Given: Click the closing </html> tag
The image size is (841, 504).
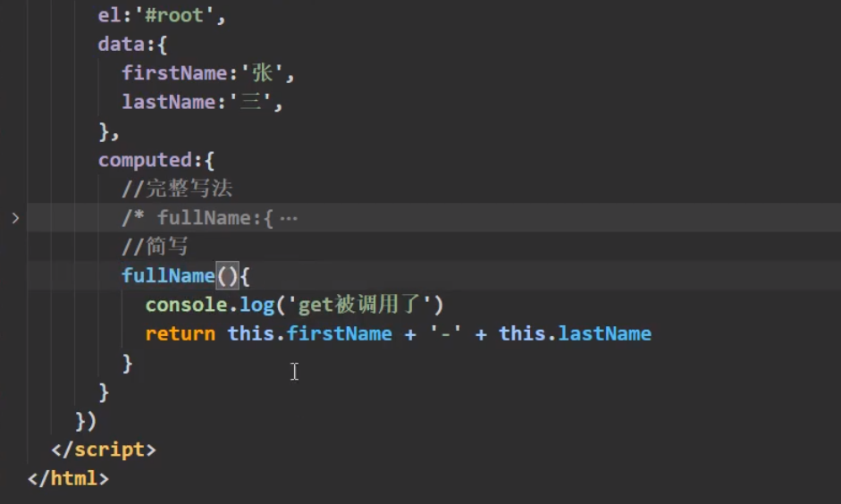Looking at the screenshot, I should pyautogui.click(x=68, y=478).
